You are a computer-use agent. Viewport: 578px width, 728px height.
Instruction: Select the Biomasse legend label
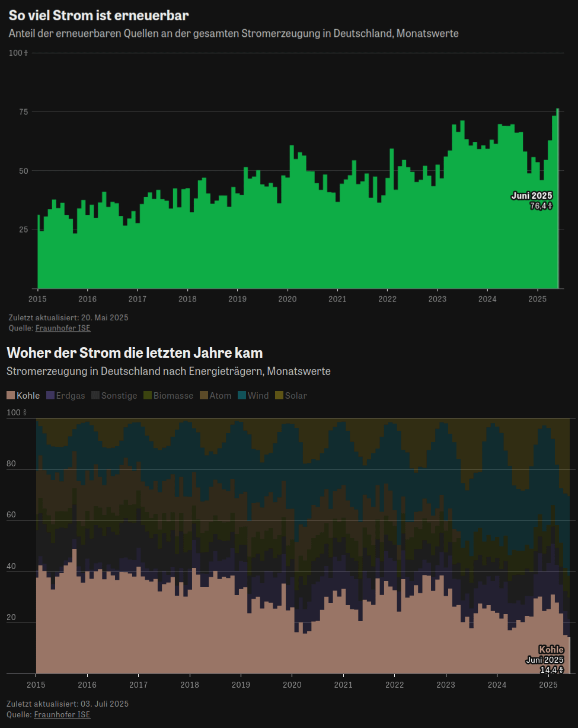(173, 395)
